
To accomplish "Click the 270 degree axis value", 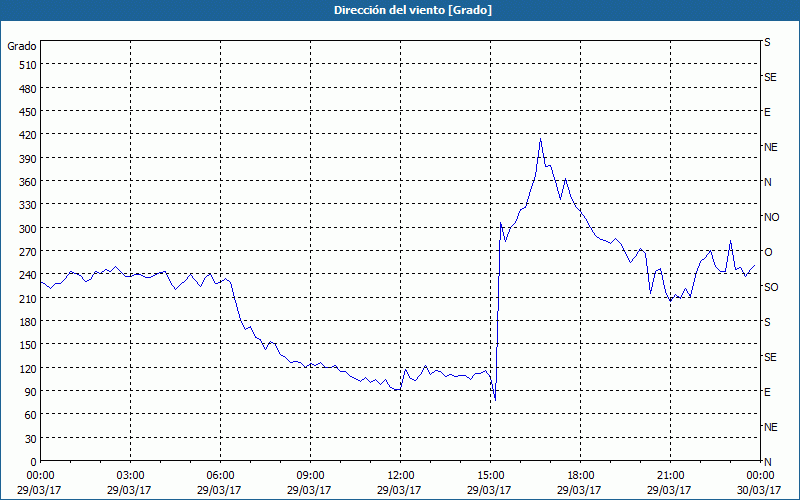I will [28, 252].
